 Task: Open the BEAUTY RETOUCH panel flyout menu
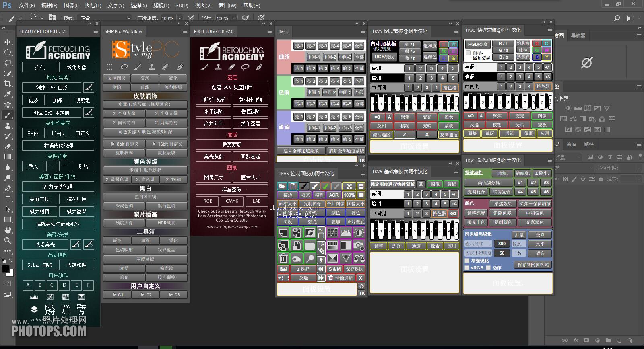coord(96,31)
